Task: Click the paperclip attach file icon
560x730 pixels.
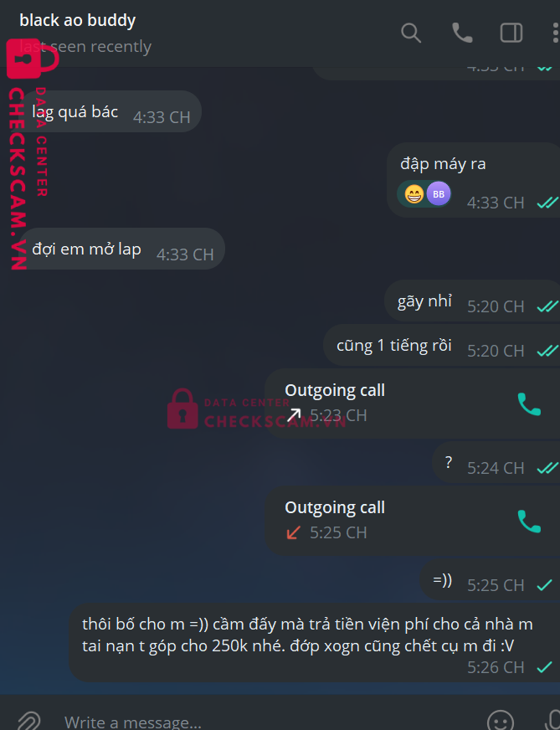Action: [x=28, y=721]
